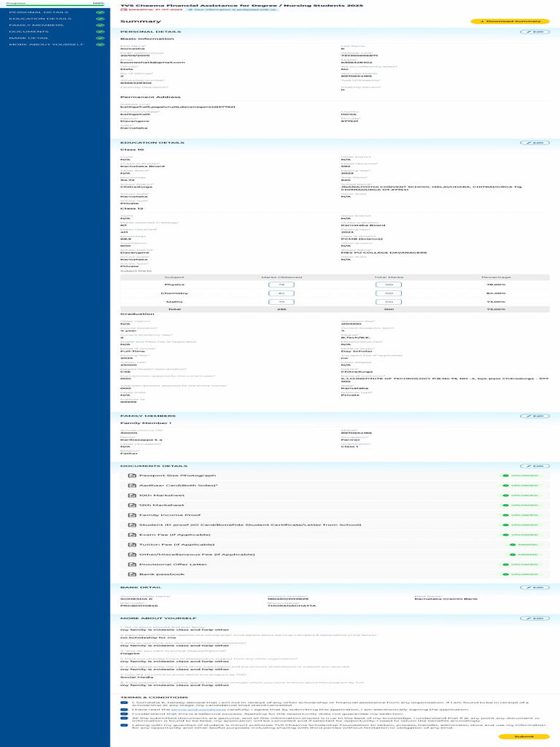The height and width of the screenshot is (747, 560).
Task: Click the Chemistry marks obtained field
Action: [281, 293]
